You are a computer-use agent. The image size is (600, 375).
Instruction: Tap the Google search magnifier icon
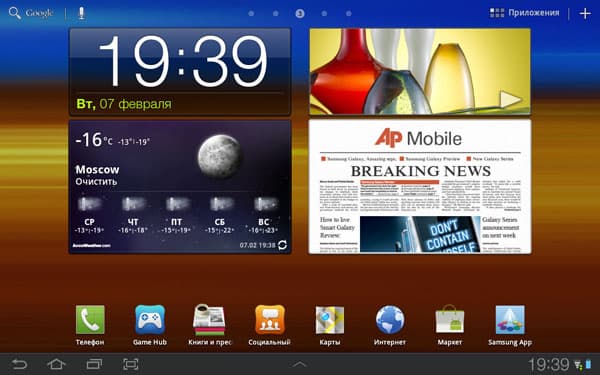coord(15,13)
